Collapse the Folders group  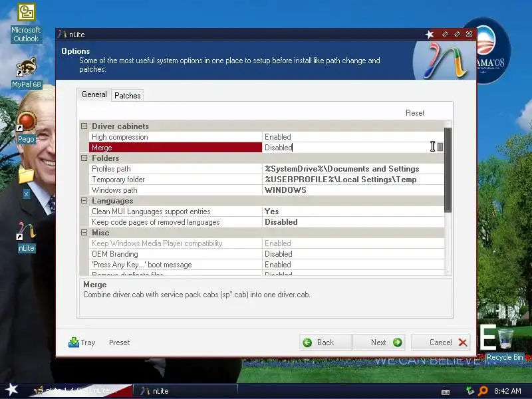point(84,158)
